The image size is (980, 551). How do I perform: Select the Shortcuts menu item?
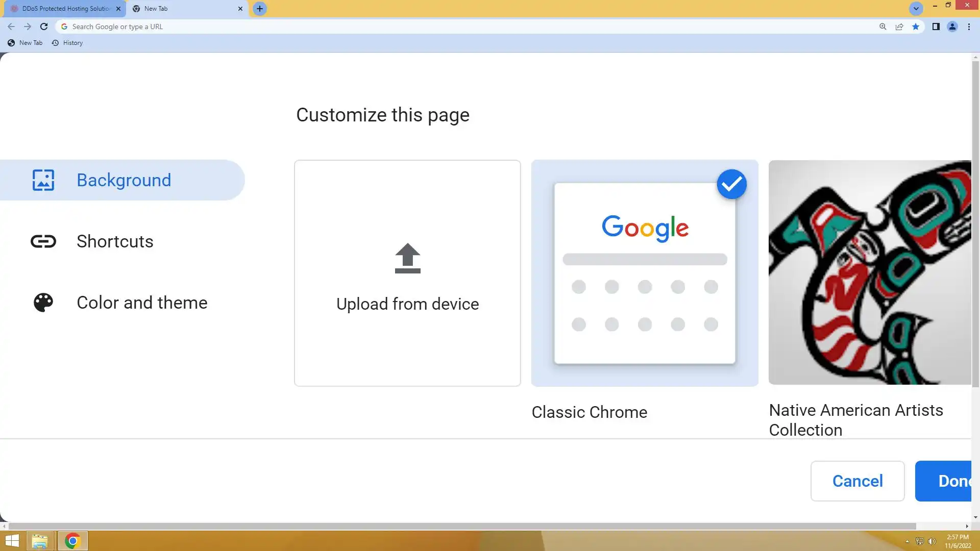pyautogui.click(x=115, y=241)
